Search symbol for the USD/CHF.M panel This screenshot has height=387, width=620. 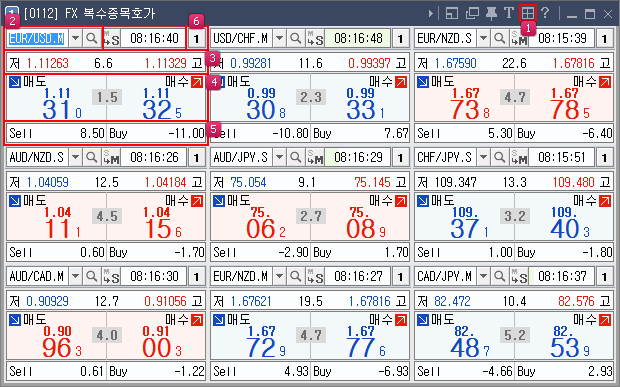point(295,38)
